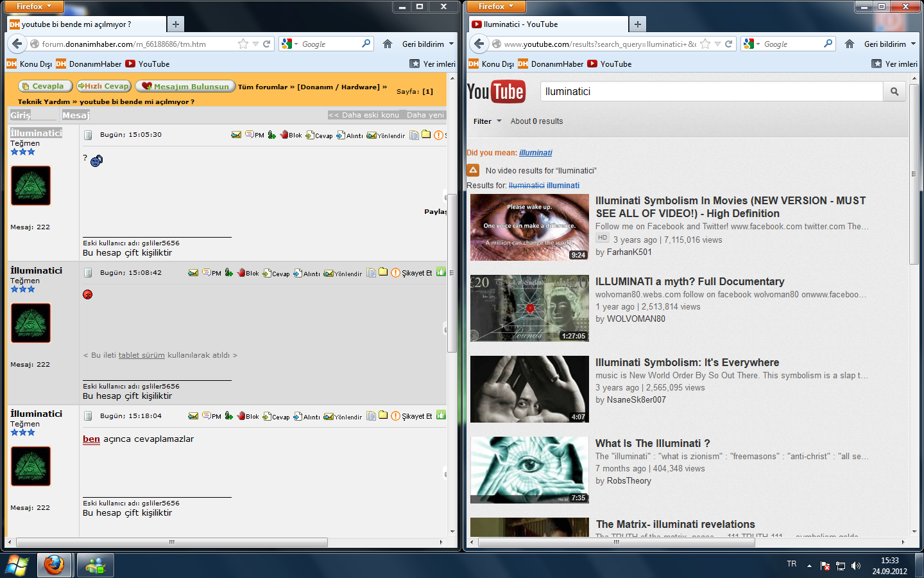Open the 'What Is The Illuminati ?' video title
924x578 pixels.
(x=653, y=443)
